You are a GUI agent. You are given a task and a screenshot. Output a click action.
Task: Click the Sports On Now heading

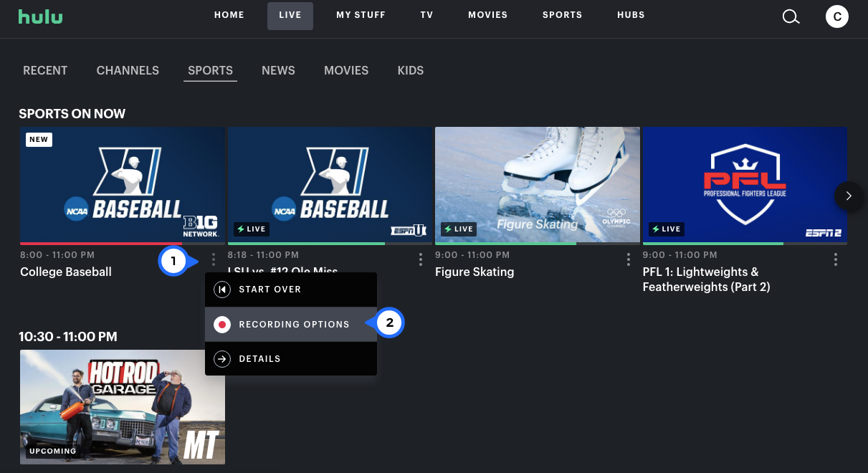click(72, 114)
